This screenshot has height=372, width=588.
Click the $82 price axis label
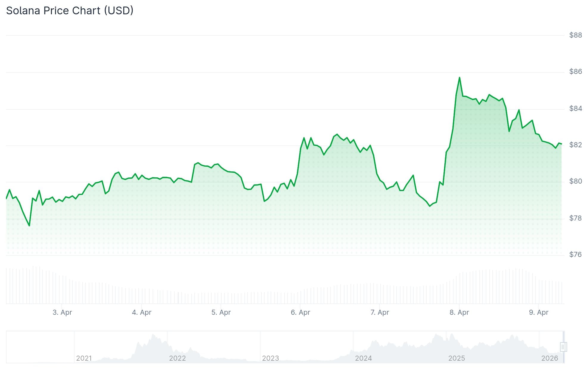pos(575,145)
